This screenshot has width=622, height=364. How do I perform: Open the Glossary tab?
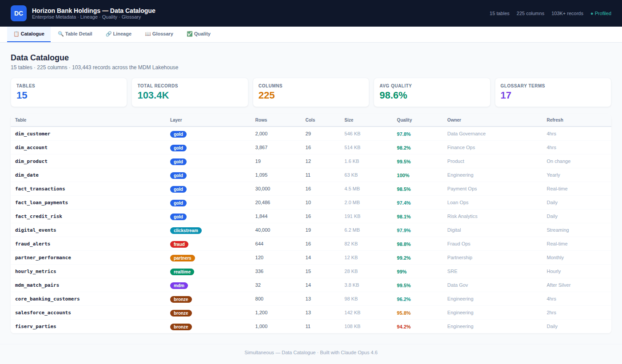(159, 34)
